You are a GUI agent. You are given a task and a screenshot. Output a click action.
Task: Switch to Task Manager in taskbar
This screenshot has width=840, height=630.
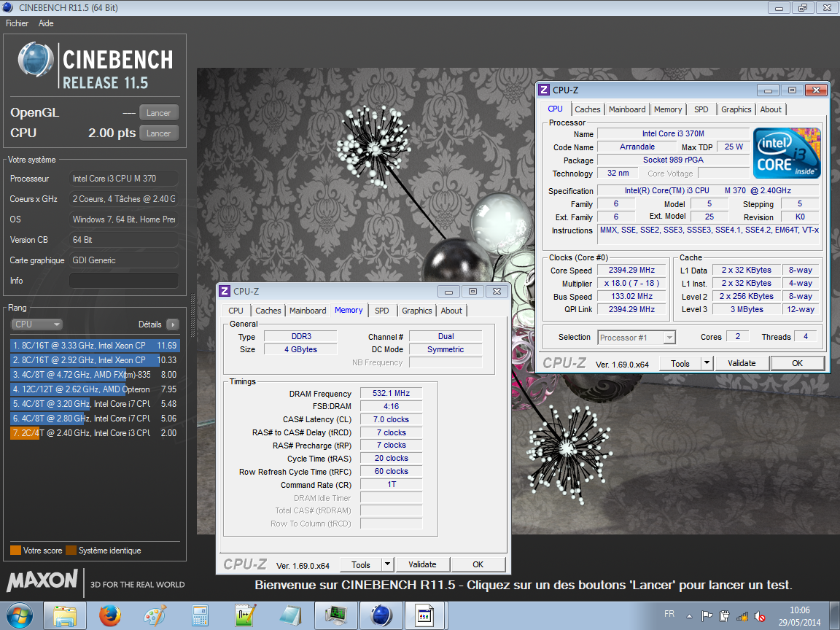click(336, 615)
